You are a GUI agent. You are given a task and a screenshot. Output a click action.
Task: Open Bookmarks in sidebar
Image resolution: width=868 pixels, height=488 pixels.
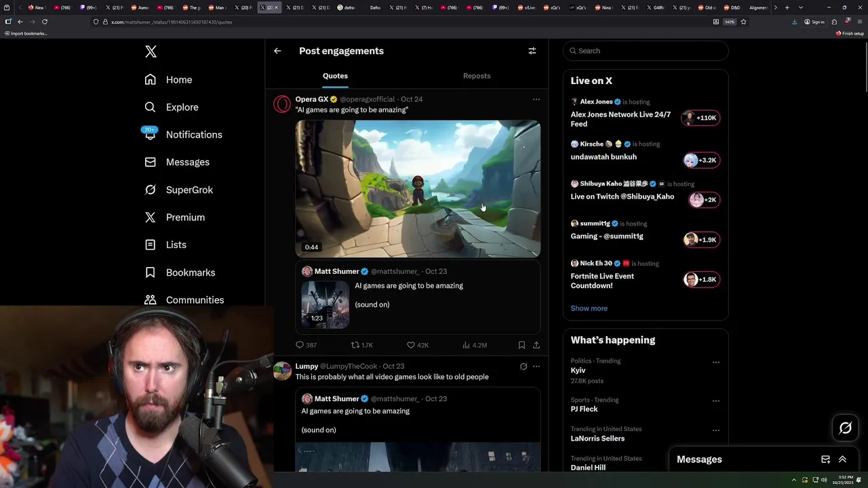pyautogui.click(x=180, y=272)
